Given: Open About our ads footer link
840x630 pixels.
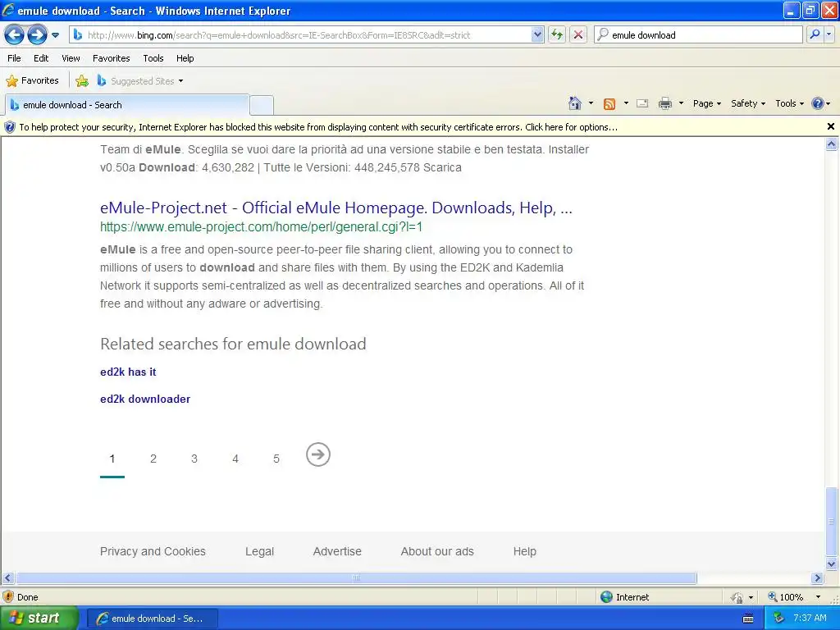Looking at the screenshot, I should [x=437, y=551].
